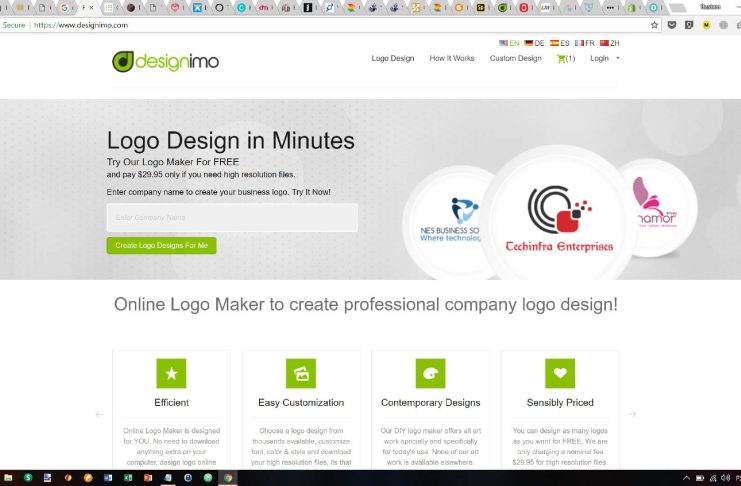Open the Custom Design page

coord(516,58)
